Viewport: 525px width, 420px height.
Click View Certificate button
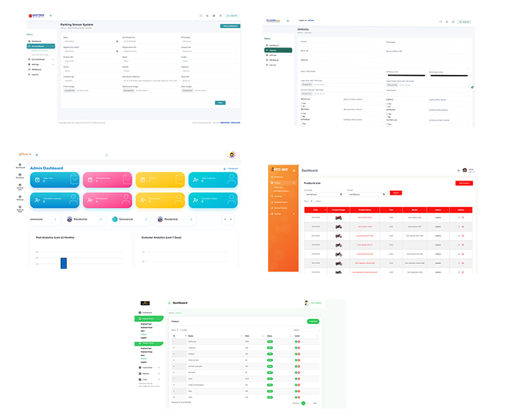click(x=230, y=26)
